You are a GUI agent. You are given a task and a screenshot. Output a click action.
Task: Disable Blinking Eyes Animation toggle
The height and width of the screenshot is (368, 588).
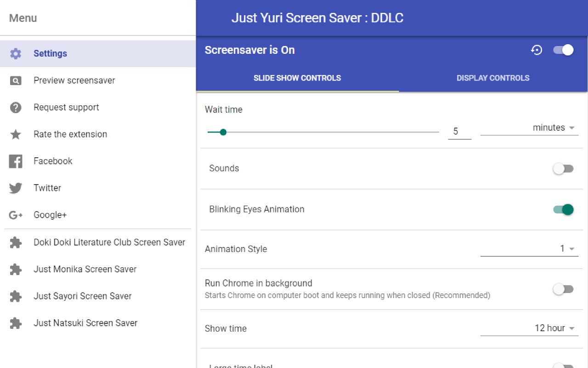[564, 210]
